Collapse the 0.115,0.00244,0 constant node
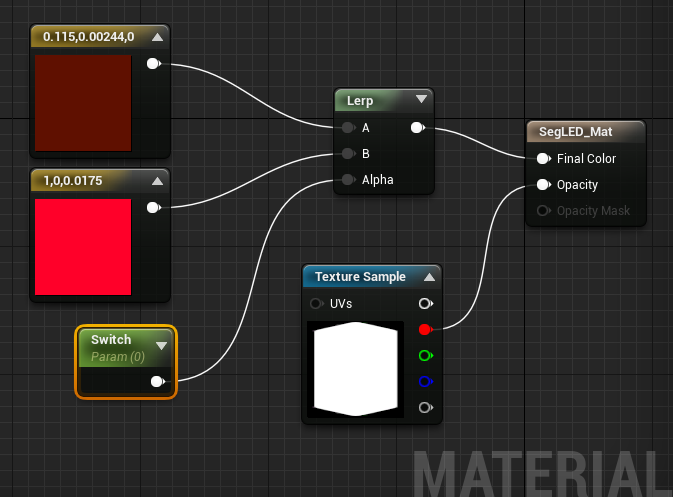 click(x=158, y=37)
